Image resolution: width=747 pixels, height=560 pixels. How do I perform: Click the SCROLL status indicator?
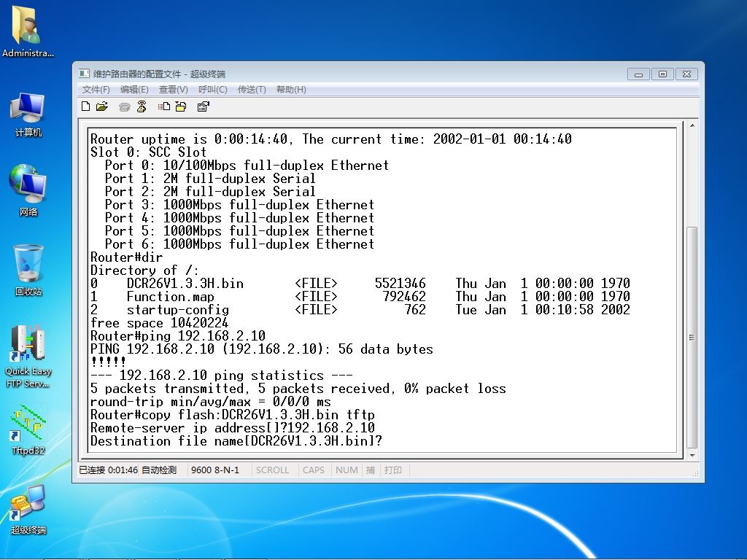273,470
